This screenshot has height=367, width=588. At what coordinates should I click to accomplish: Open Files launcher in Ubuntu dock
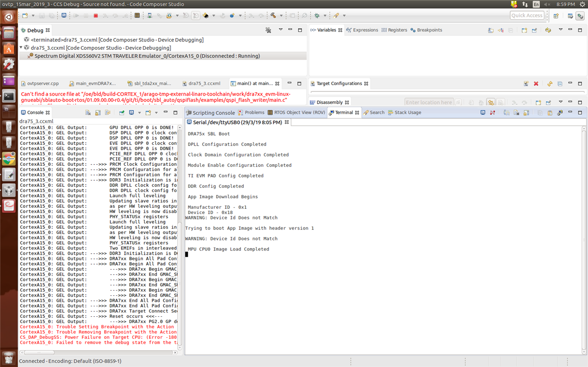(9, 33)
